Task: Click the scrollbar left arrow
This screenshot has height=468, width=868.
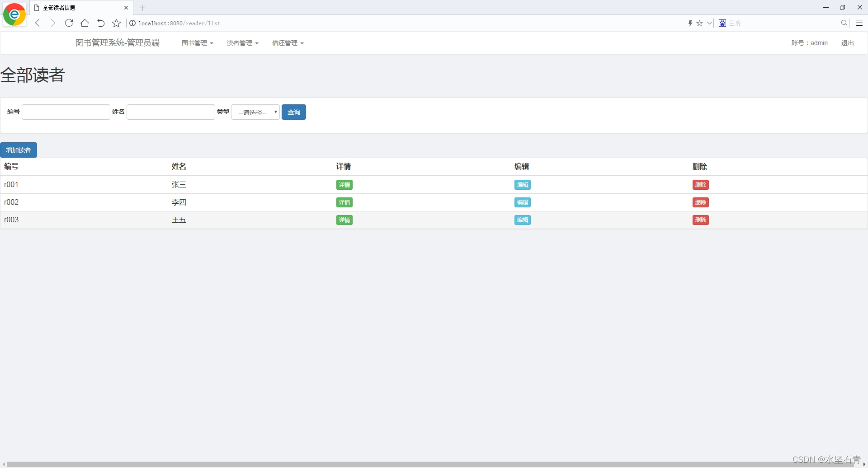Action: [x=4, y=464]
